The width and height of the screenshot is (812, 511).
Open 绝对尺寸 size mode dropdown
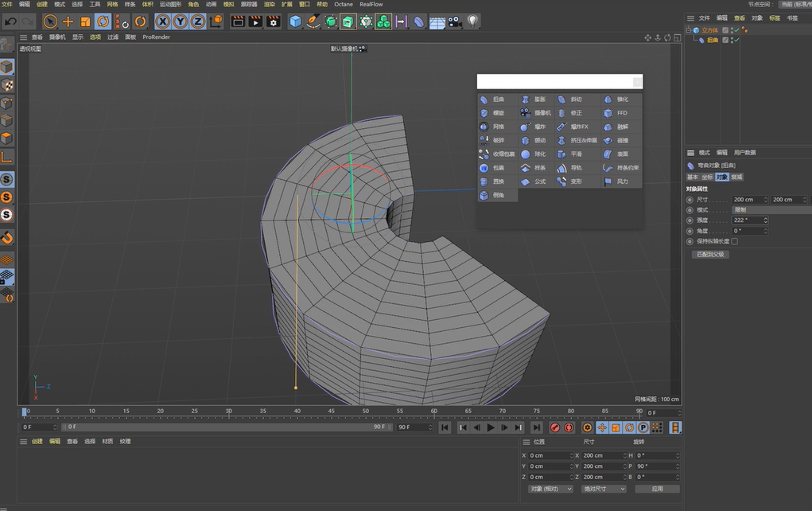point(604,489)
